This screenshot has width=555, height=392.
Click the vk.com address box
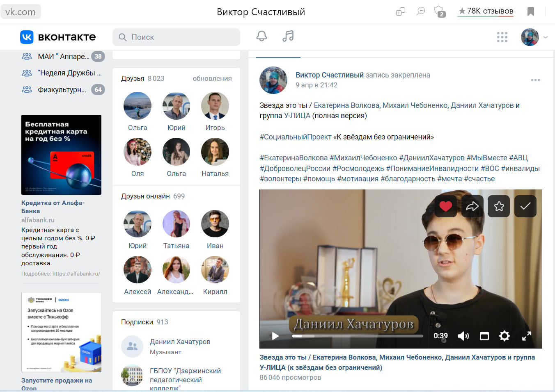click(x=21, y=12)
